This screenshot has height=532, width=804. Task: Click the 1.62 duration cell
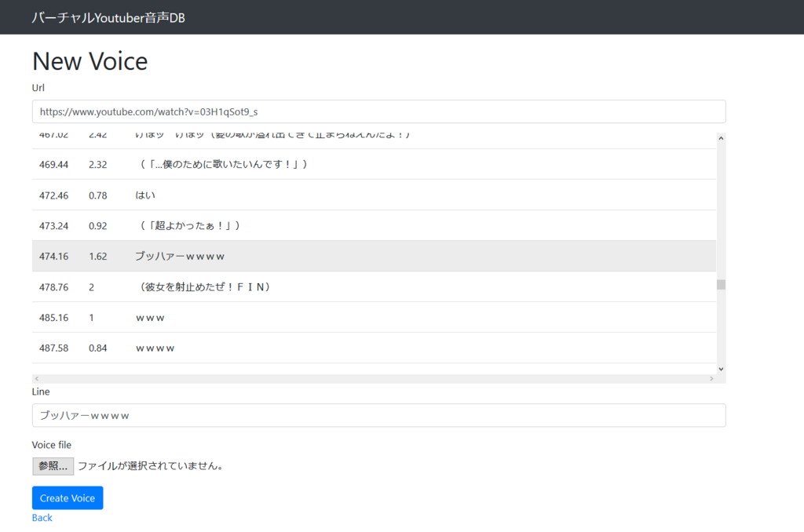(98, 257)
